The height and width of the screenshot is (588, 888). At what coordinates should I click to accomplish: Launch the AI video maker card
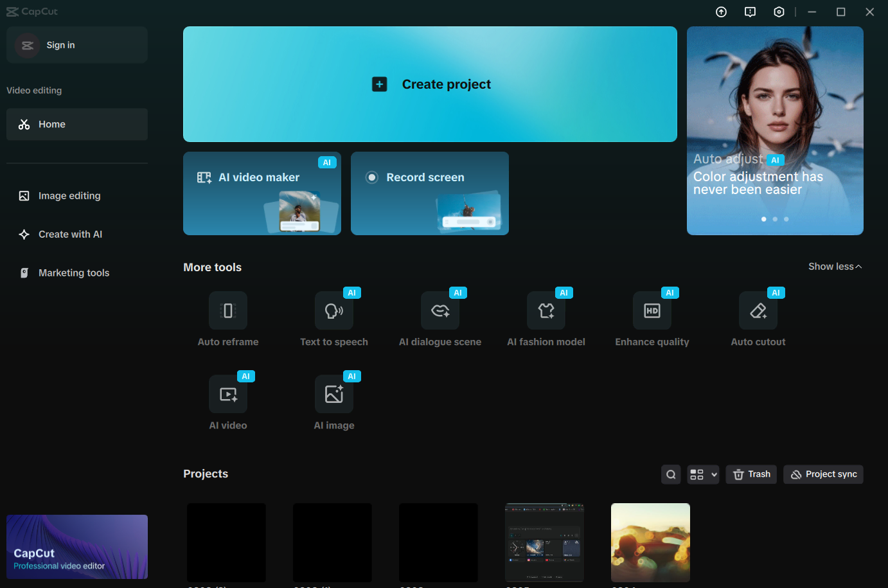[262, 193]
